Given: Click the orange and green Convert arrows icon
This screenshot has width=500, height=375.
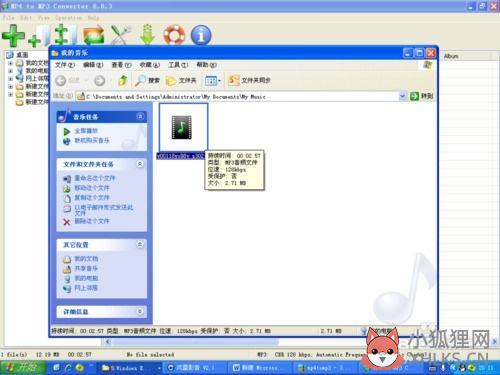Looking at the screenshot, I should pos(93,35).
